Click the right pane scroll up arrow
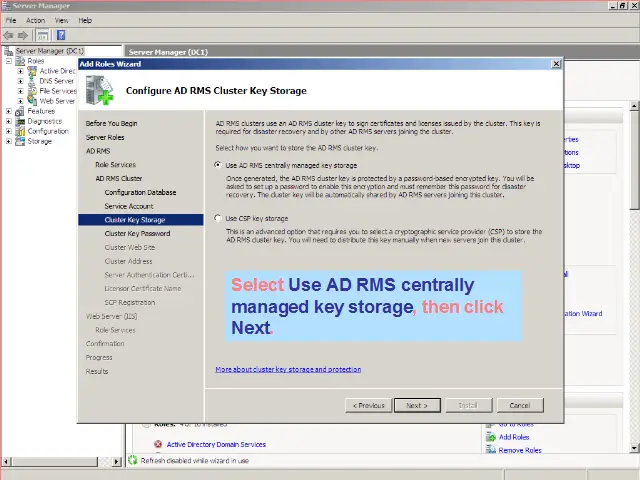Image resolution: width=640 pixels, height=480 pixels. click(634, 106)
